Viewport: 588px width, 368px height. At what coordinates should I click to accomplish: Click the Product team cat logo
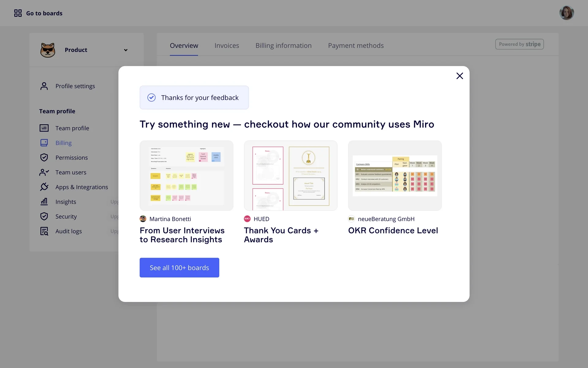click(x=48, y=50)
